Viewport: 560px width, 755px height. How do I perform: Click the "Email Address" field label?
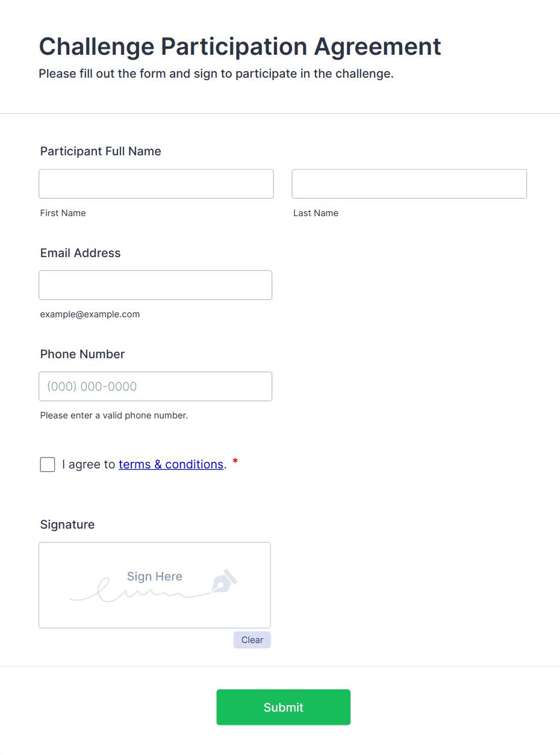click(x=80, y=253)
